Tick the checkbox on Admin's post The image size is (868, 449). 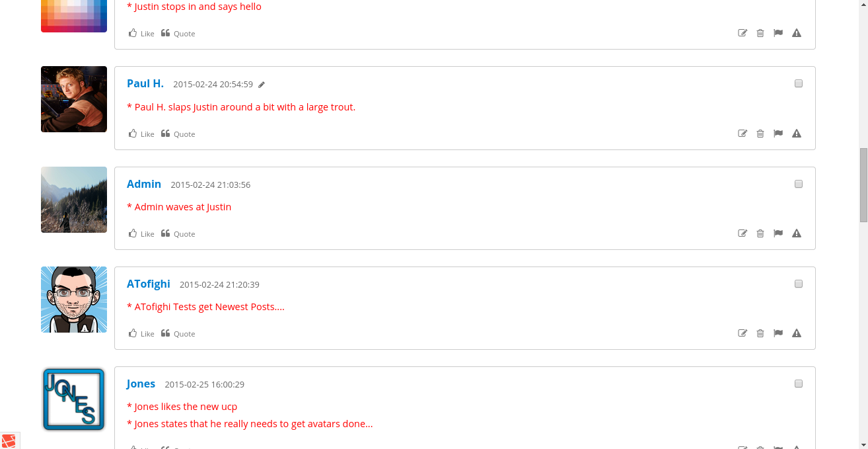pos(799,184)
